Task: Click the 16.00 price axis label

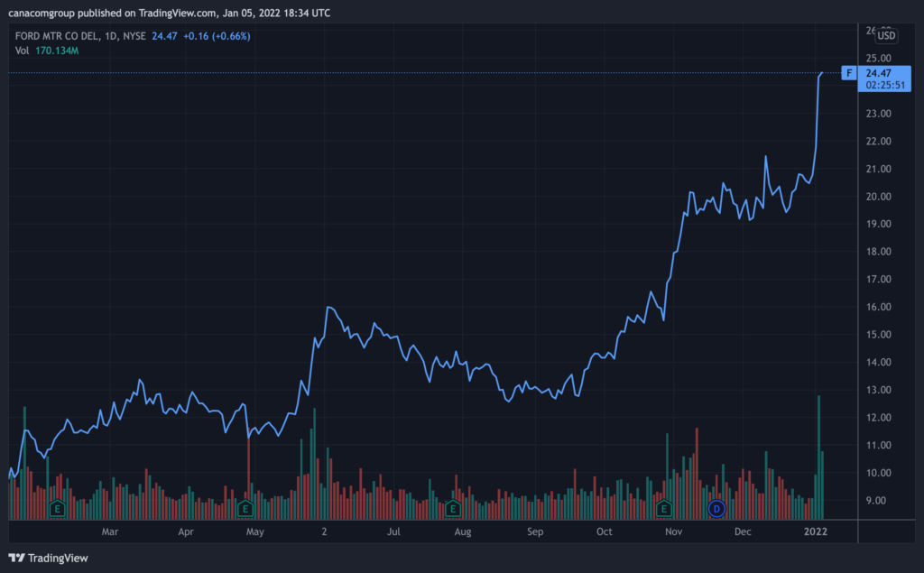Action: (879, 307)
